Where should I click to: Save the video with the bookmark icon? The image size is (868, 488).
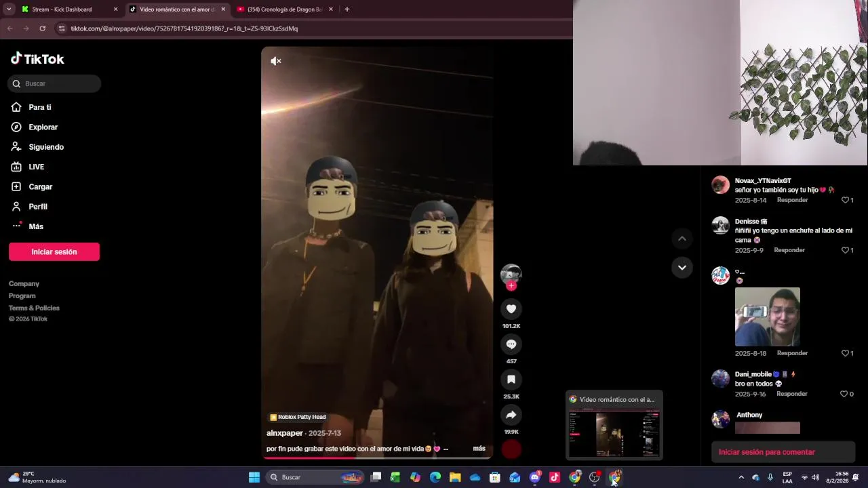tap(511, 380)
